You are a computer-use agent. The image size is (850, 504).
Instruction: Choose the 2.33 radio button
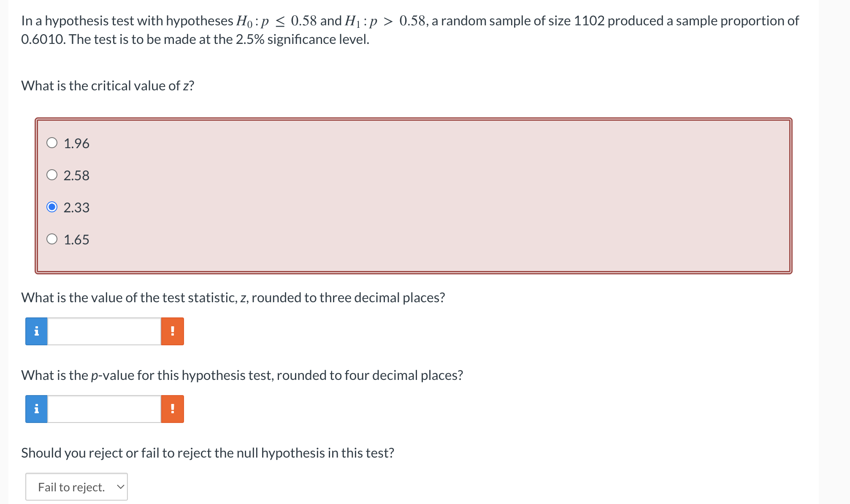(52, 207)
